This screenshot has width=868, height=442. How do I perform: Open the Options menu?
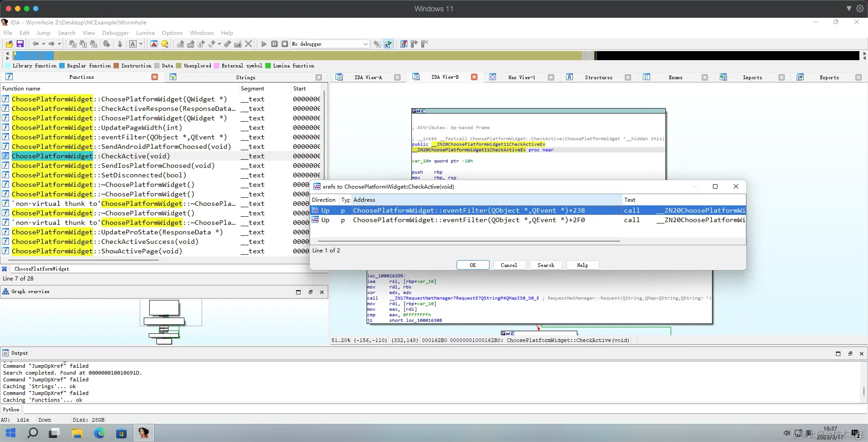pos(172,33)
